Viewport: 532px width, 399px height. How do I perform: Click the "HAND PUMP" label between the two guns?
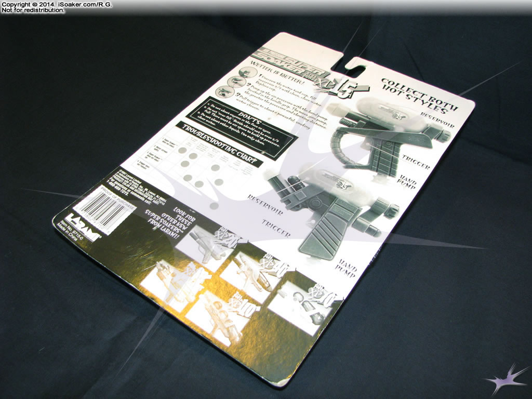(407, 182)
